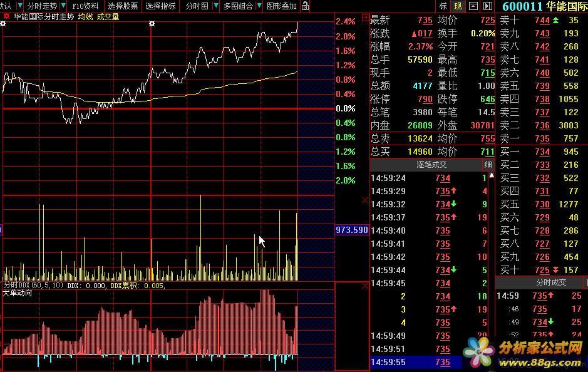Expand the 多图组合 dropdown arrow
588x372 pixels.
(x=259, y=6)
